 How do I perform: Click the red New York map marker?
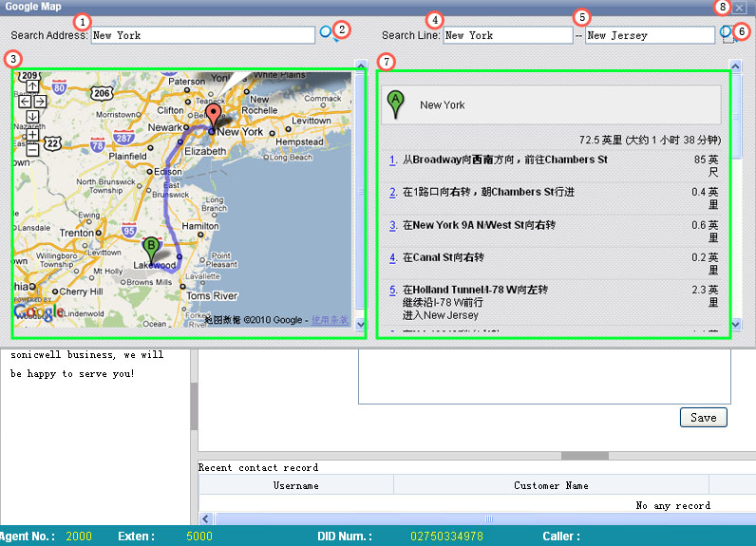(214, 117)
